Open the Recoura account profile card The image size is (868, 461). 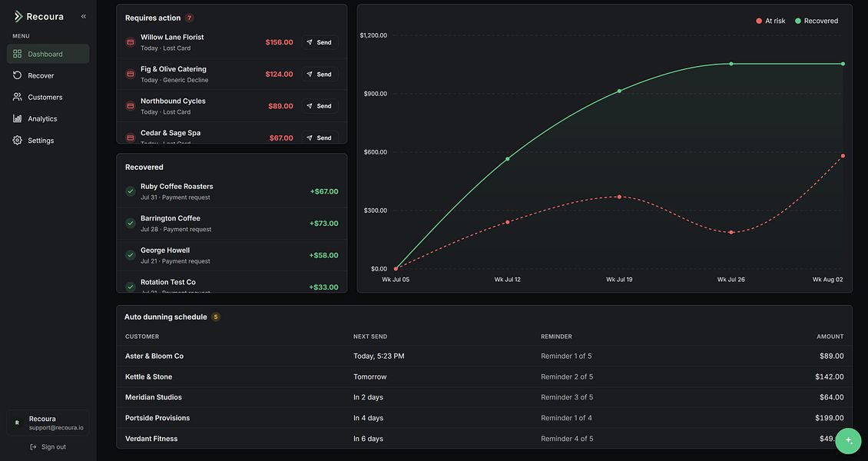coord(48,423)
